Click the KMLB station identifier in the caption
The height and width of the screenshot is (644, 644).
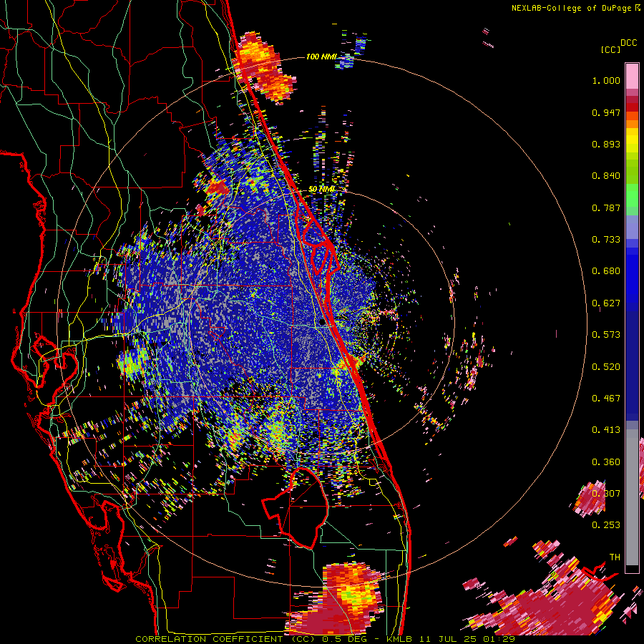[399, 639]
